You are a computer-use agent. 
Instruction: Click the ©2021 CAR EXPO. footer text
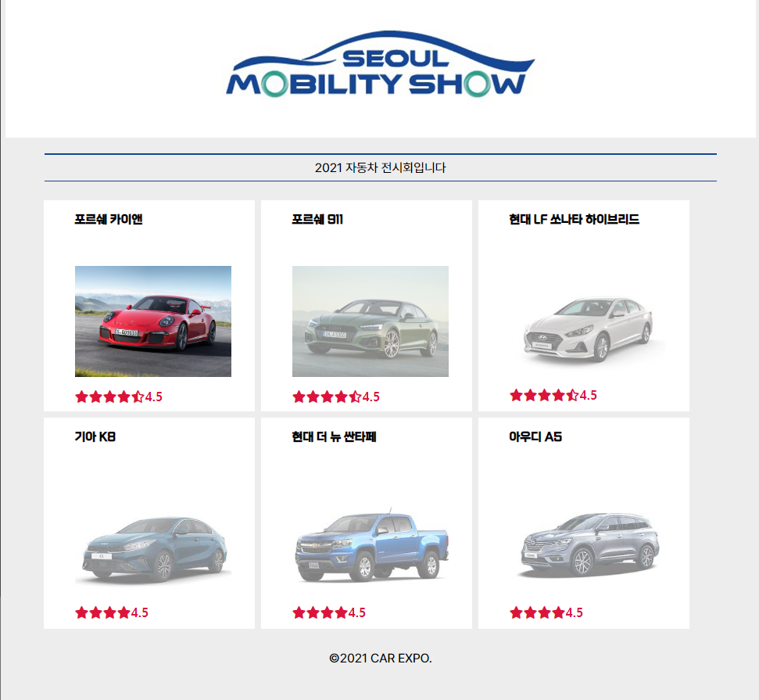click(x=381, y=659)
